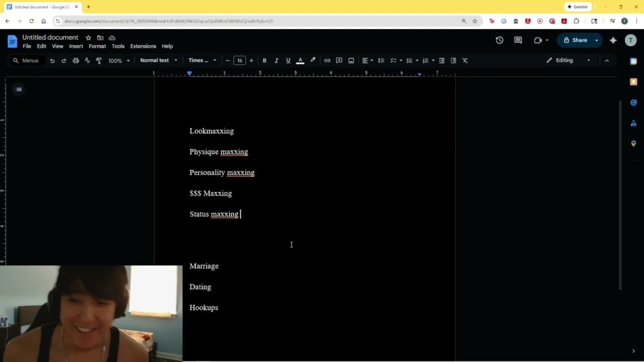Open version history
This screenshot has width=644, height=362.
(499, 40)
